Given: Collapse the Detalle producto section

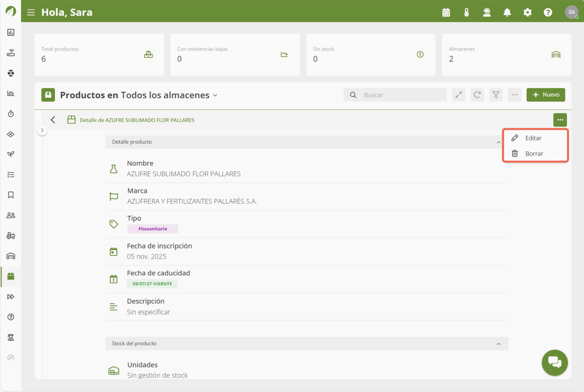Looking at the screenshot, I should coord(498,142).
